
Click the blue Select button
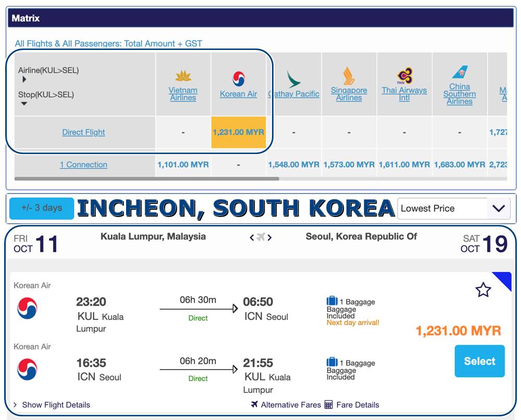(479, 361)
